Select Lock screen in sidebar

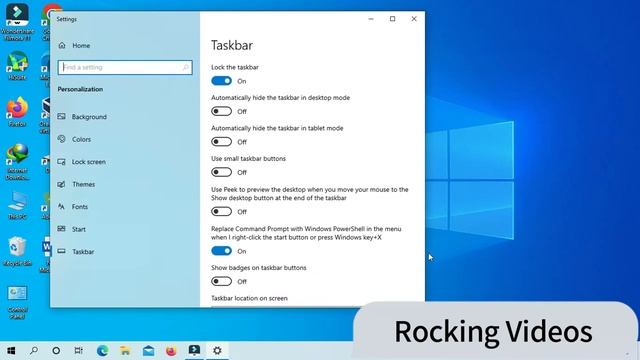[x=82, y=162]
